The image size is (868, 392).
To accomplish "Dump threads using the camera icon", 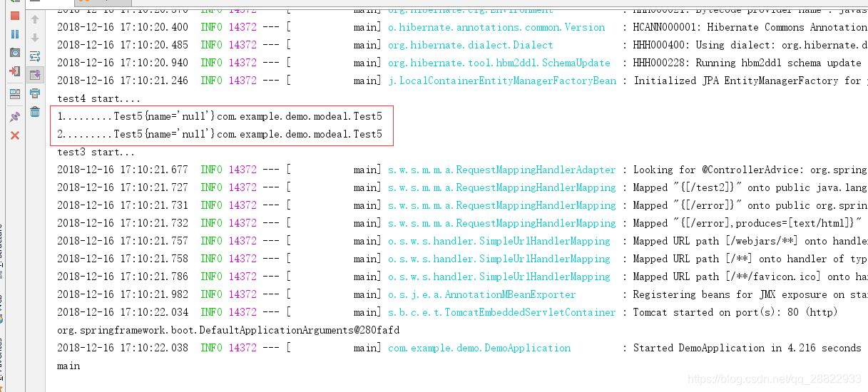I will pyautogui.click(x=15, y=53).
